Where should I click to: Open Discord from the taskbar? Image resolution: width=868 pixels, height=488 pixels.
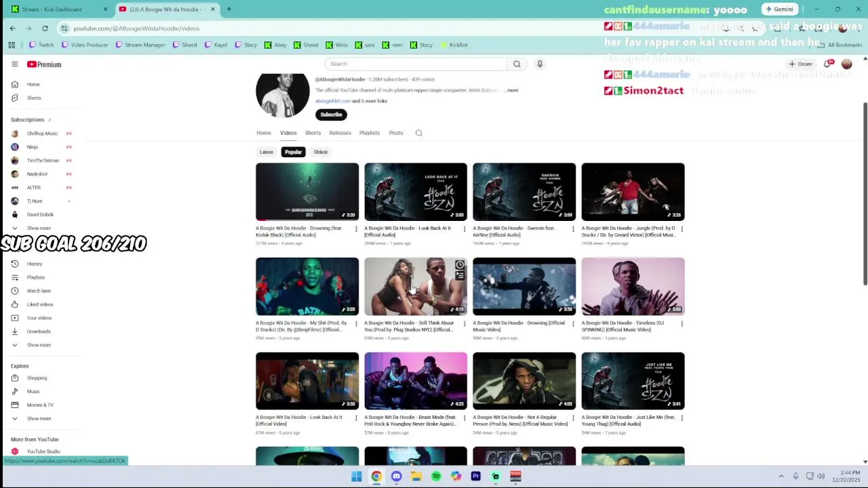(397, 476)
